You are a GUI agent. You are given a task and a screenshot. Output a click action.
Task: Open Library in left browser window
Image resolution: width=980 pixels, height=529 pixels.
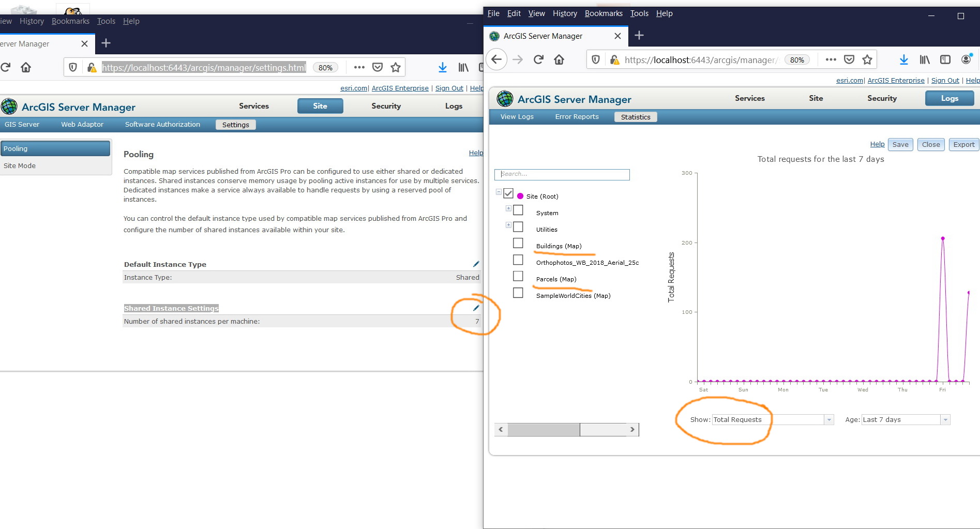463,67
